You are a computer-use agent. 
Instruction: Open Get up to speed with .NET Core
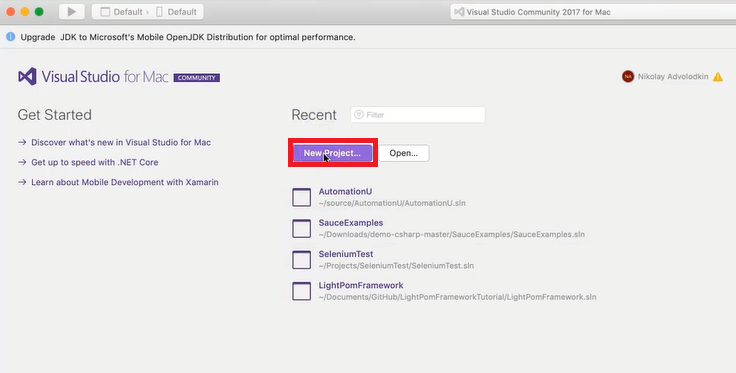pyautogui.click(x=94, y=162)
